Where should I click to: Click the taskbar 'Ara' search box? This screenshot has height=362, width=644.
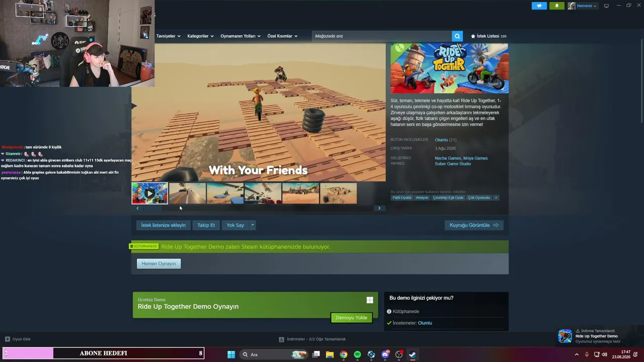point(273,354)
